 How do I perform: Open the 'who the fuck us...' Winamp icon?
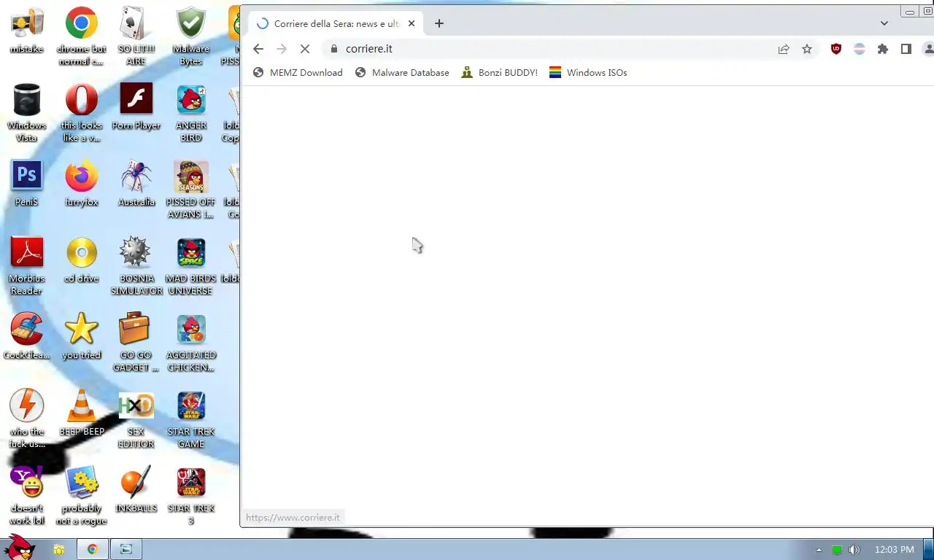(x=27, y=419)
